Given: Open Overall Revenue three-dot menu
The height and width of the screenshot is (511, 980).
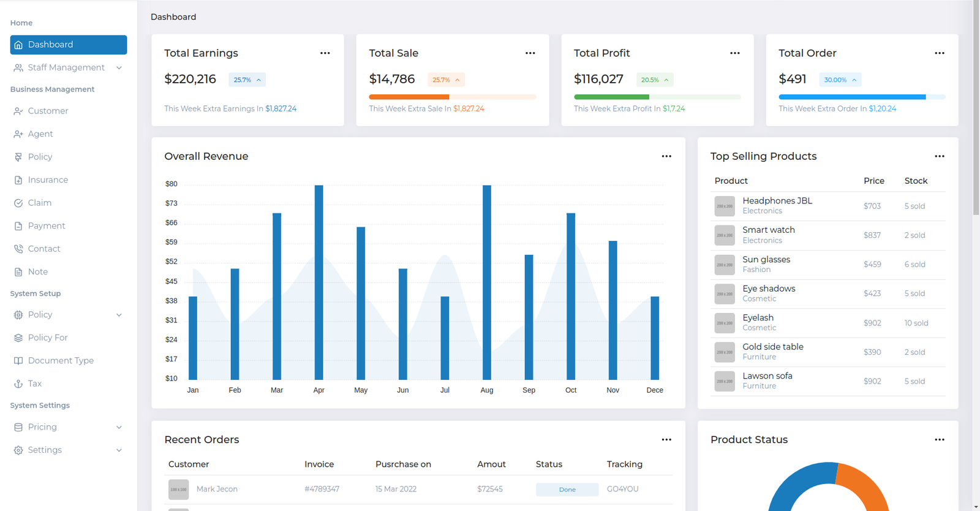Looking at the screenshot, I should [666, 156].
